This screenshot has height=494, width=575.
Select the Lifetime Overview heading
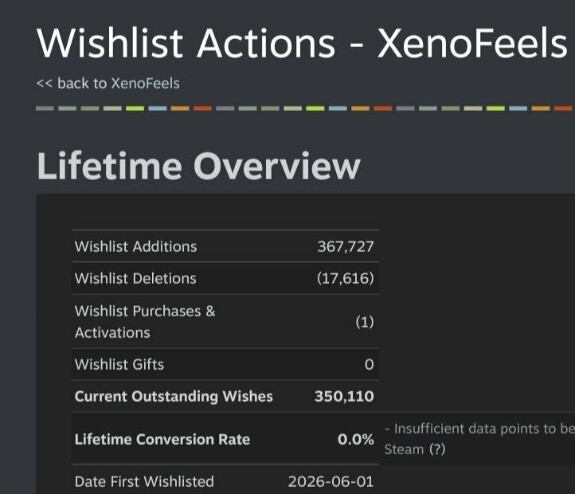(x=199, y=166)
